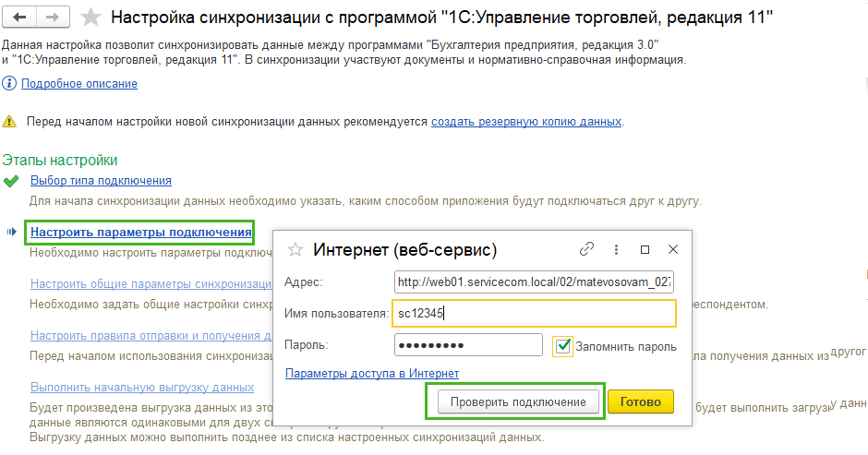The image size is (868, 455).
Task: Click the green checkmark next to Выбор типа подключения
Action: tap(11, 181)
